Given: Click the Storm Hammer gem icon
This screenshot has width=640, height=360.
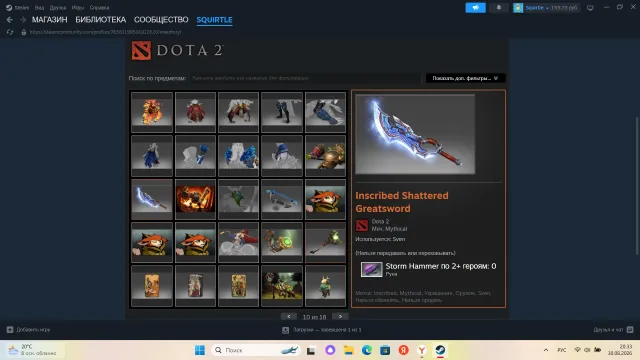Looking at the screenshot, I should click(x=371, y=269).
